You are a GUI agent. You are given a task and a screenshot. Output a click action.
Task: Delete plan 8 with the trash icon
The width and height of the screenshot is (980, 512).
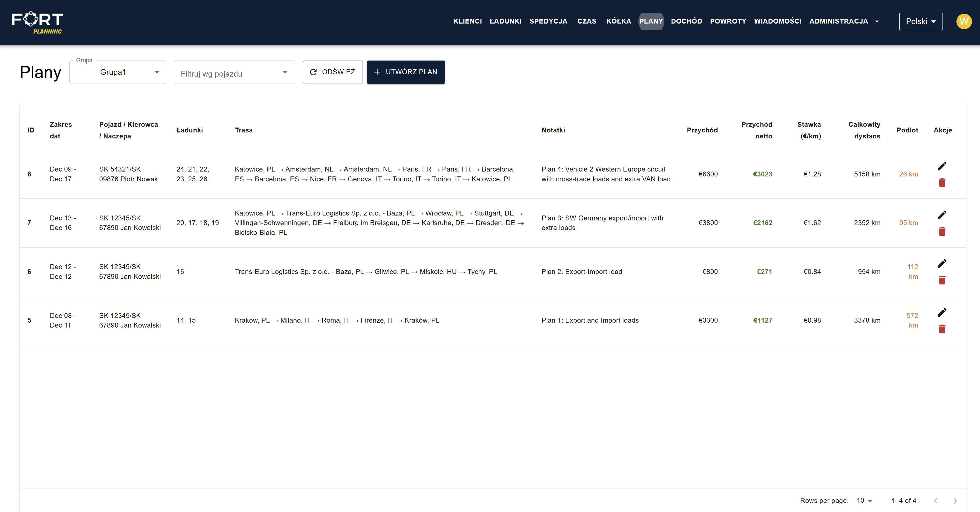tap(941, 183)
